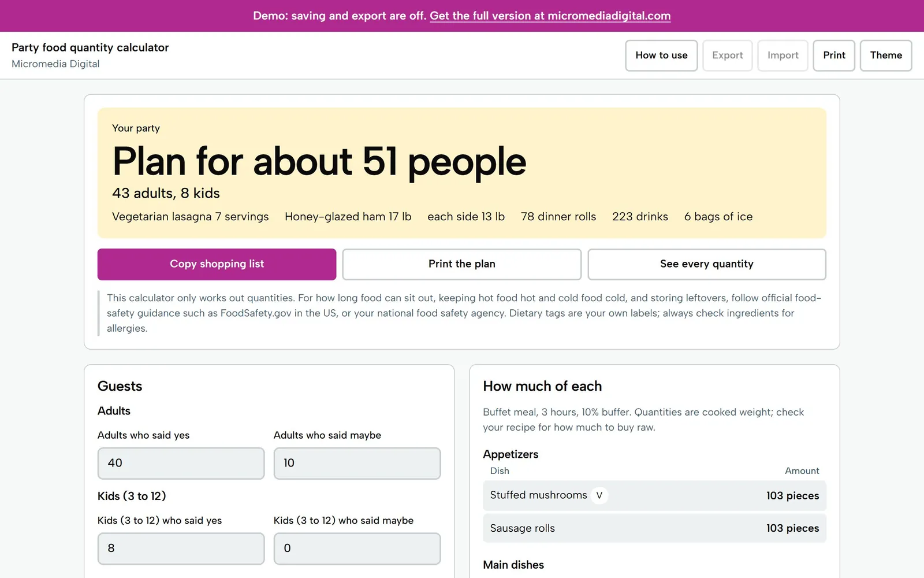The width and height of the screenshot is (924, 578).
Task: Click Honey-glazed ham 17 lb text
Action: pos(348,217)
